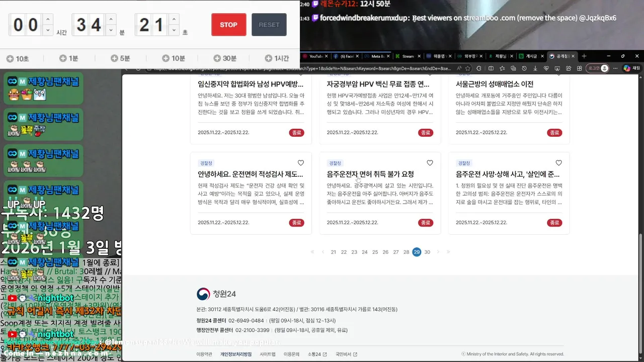Open the 이용문의 footer link
Image resolution: width=644 pixels, height=362 pixels.
pyautogui.click(x=291, y=354)
